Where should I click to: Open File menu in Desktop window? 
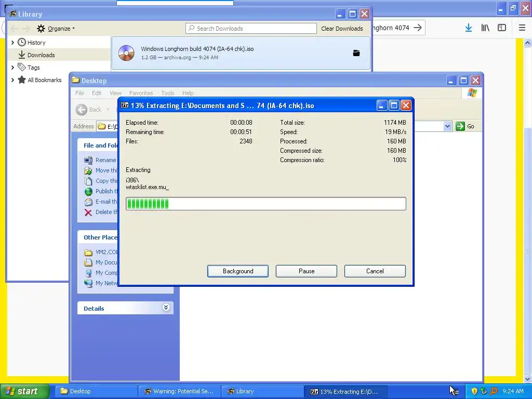[79, 93]
